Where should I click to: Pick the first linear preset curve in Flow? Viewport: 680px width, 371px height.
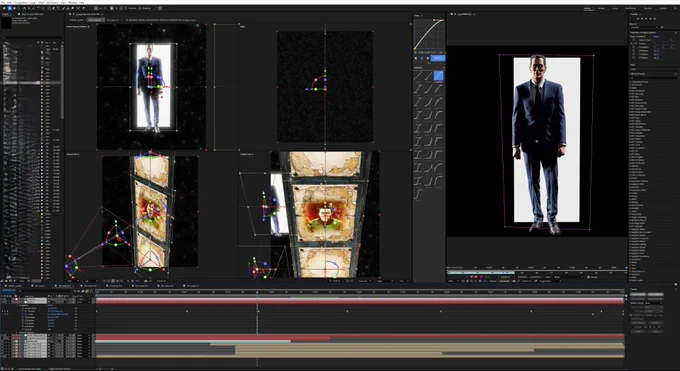pyautogui.click(x=418, y=76)
